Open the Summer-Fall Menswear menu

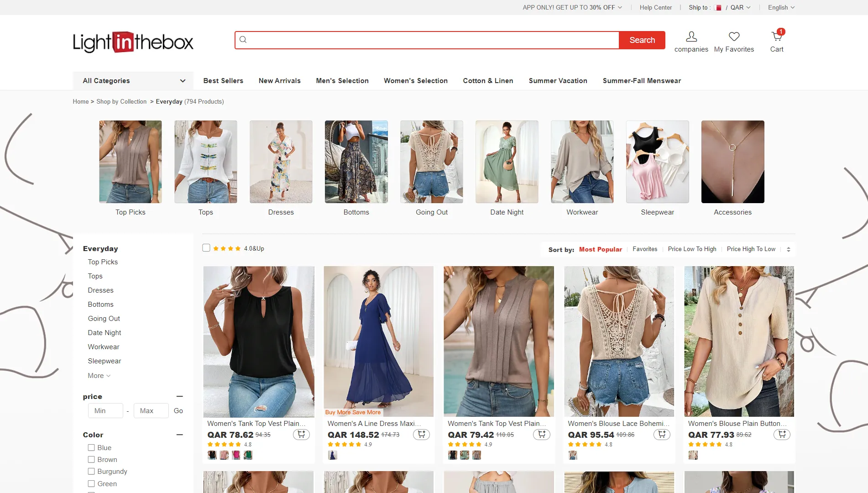click(642, 81)
